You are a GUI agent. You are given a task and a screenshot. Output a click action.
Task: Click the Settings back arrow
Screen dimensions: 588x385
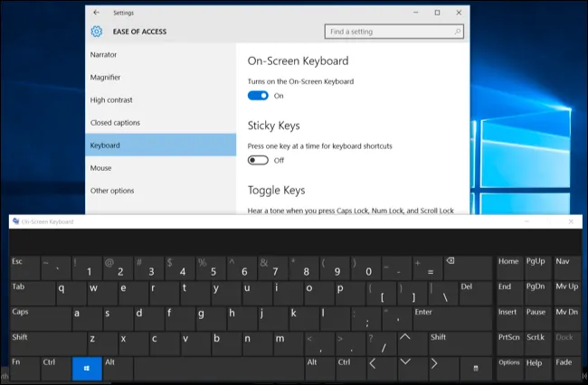click(97, 13)
